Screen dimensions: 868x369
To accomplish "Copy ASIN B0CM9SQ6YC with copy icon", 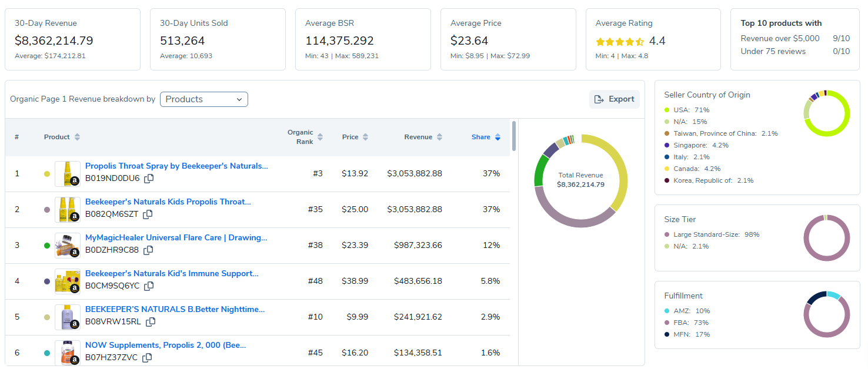I will click(x=149, y=286).
